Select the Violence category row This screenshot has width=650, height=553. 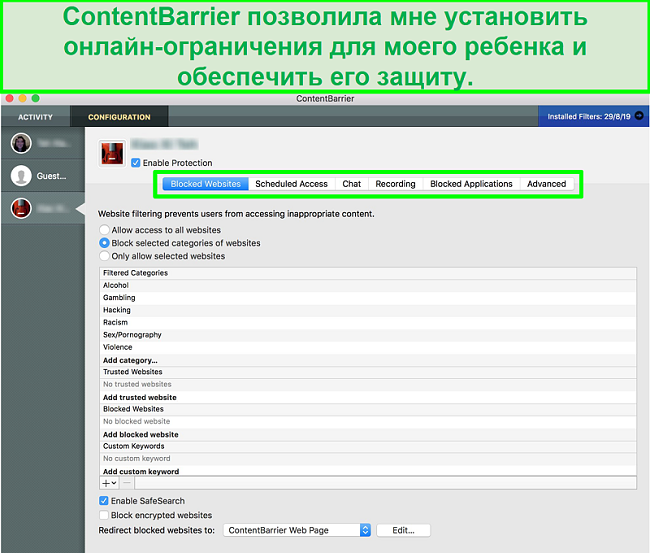368,347
